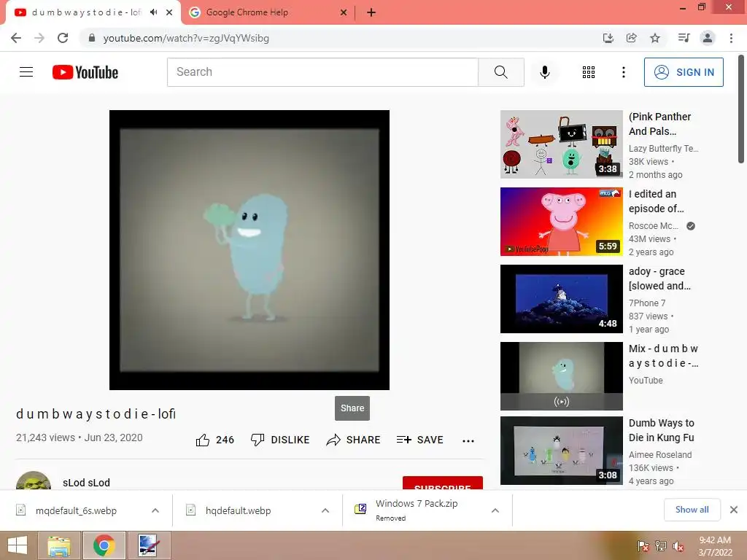Click the thumbs-up like icon
Screen dimensions: 747x560
point(203,440)
